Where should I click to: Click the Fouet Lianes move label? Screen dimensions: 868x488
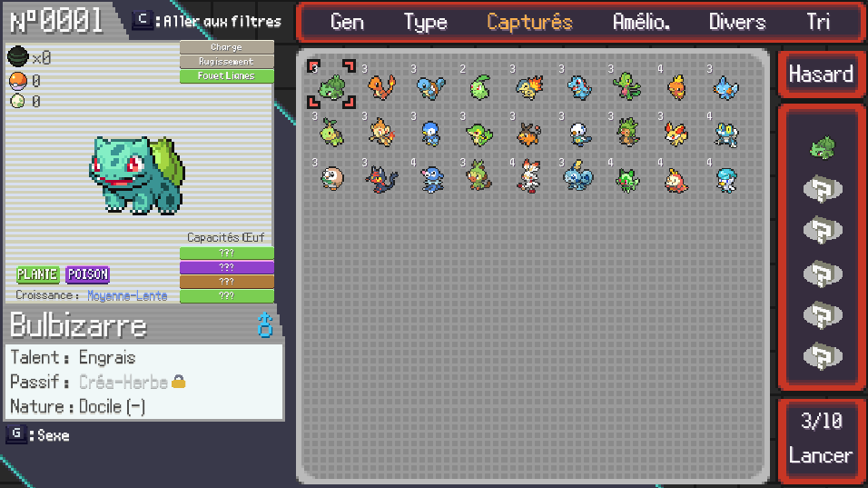226,76
